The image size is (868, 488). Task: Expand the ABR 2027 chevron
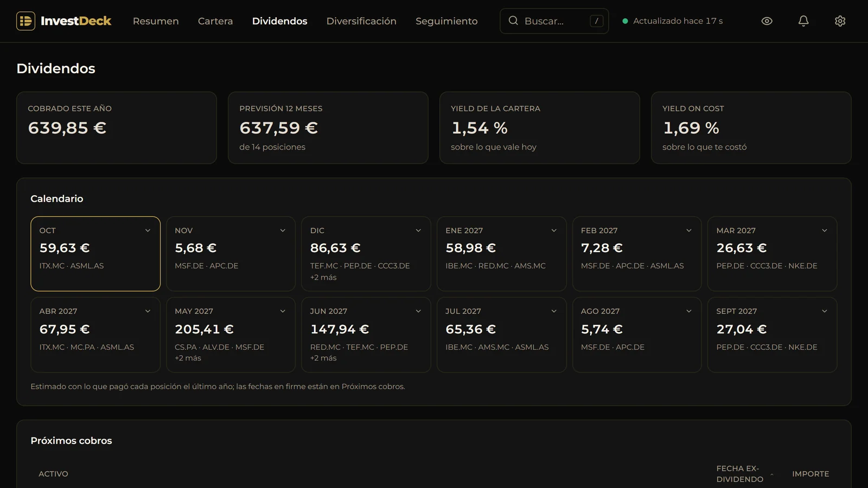pos(148,311)
